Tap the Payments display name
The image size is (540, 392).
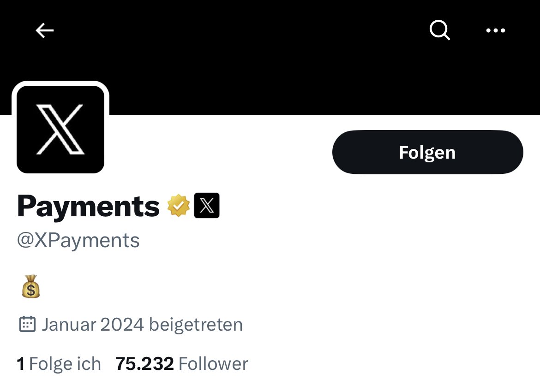(x=89, y=207)
